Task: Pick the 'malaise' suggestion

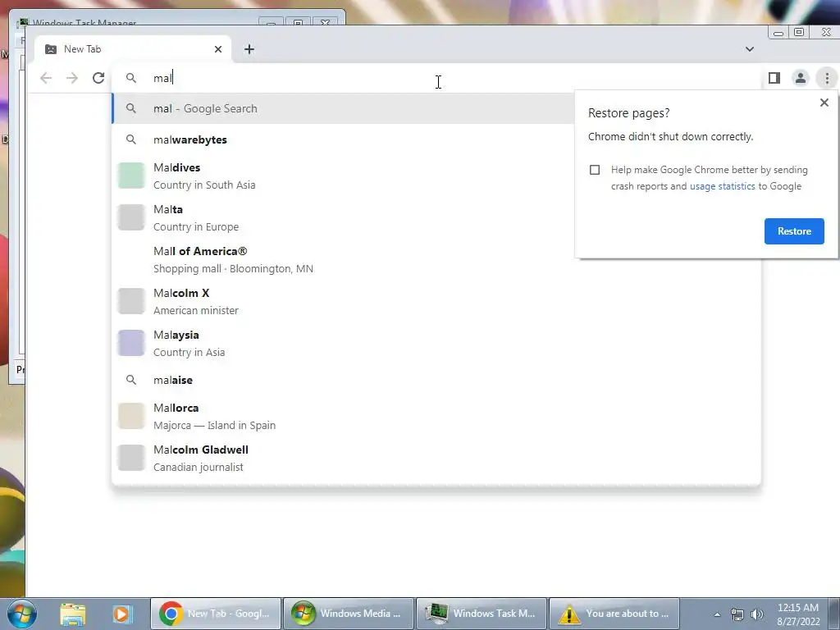Action: [436, 380]
